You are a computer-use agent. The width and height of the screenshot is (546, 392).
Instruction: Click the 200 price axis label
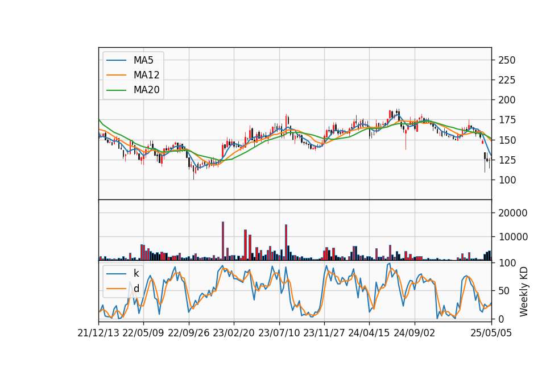tap(507, 100)
